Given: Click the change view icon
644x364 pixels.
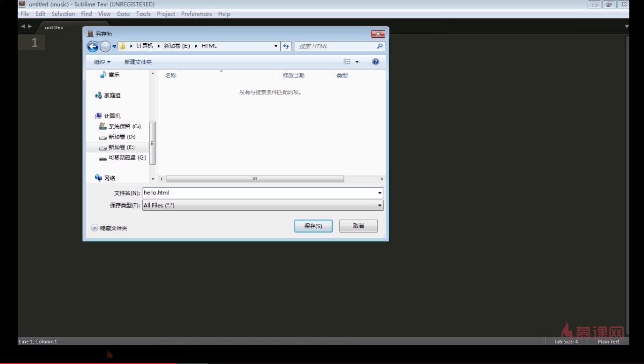Looking at the screenshot, I should (347, 62).
